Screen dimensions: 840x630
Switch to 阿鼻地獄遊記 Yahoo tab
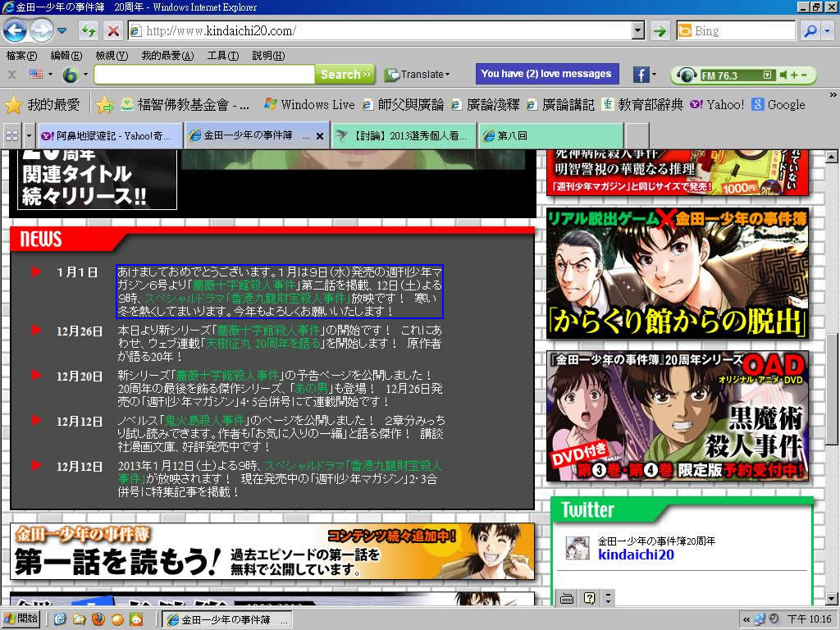pos(110,136)
